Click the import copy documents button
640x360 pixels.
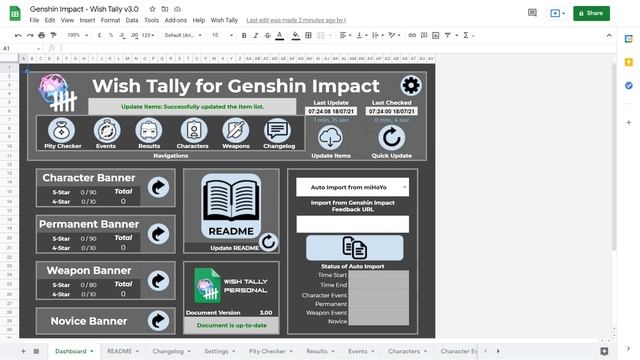[x=354, y=248]
